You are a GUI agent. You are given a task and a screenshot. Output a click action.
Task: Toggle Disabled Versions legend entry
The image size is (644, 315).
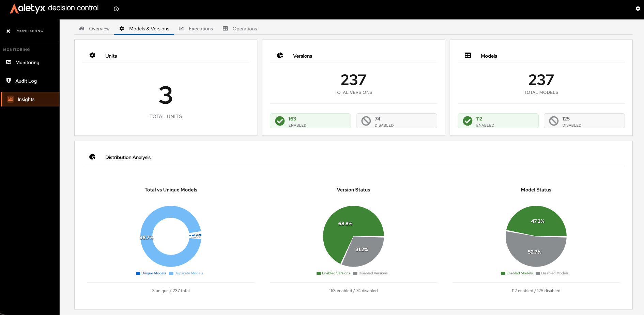point(370,273)
